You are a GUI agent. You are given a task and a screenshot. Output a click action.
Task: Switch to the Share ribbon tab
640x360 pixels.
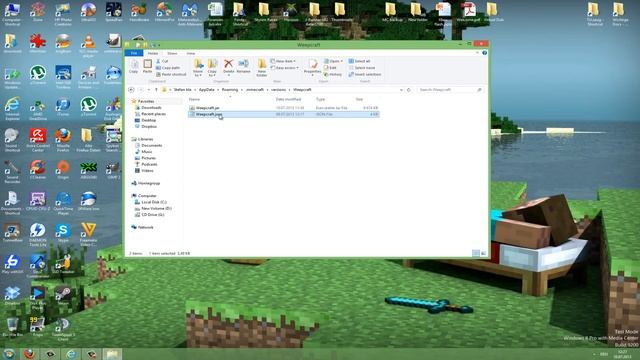172,53
